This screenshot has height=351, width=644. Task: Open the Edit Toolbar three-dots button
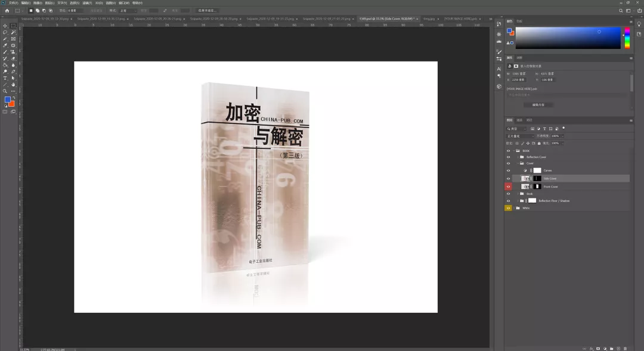click(x=13, y=91)
